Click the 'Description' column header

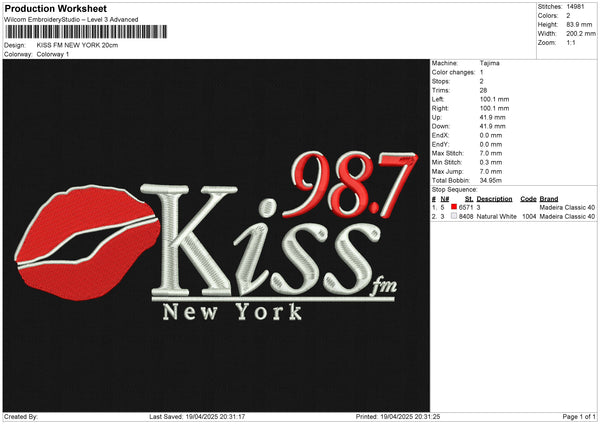click(x=494, y=199)
